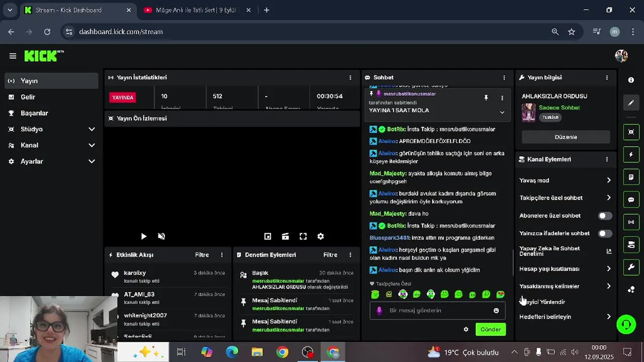
Task: Click the Sadece Sohbet category link
Action: (x=559, y=108)
